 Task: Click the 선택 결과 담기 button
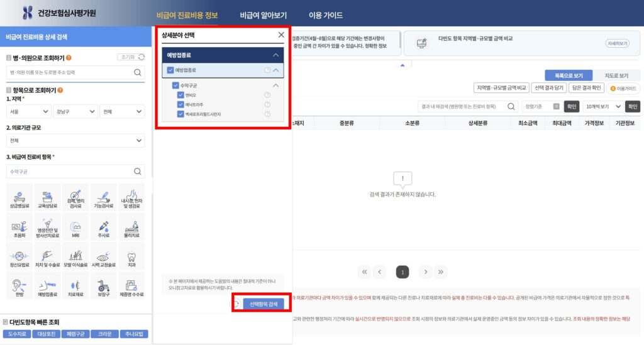[548, 88]
